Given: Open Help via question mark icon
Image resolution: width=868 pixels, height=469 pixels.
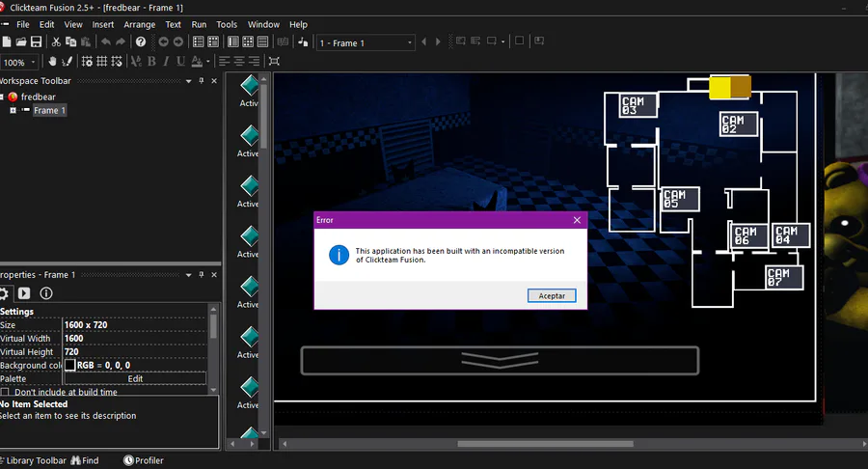Looking at the screenshot, I should pyautogui.click(x=141, y=41).
